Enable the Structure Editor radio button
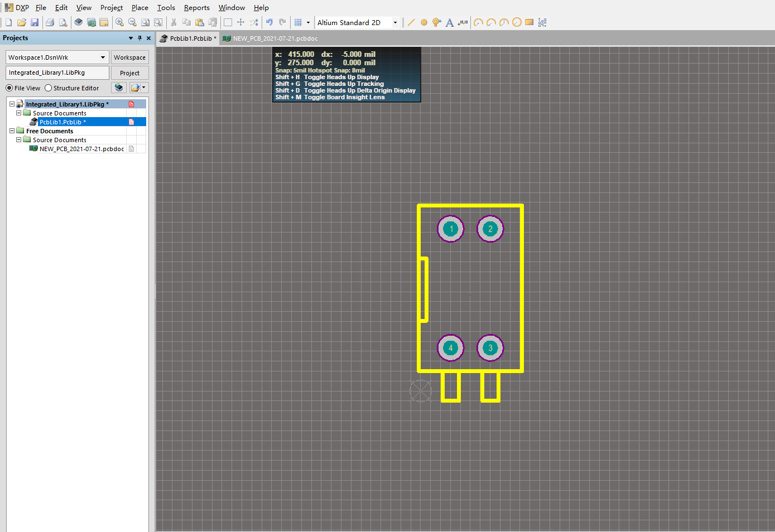The width and height of the screenshot is (775, 532). 49,88
